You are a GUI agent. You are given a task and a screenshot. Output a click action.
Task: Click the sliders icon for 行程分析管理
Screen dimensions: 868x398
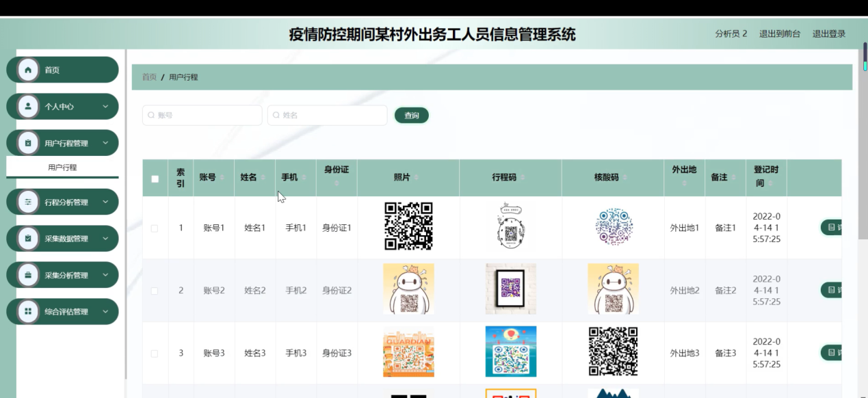(28, 202)
